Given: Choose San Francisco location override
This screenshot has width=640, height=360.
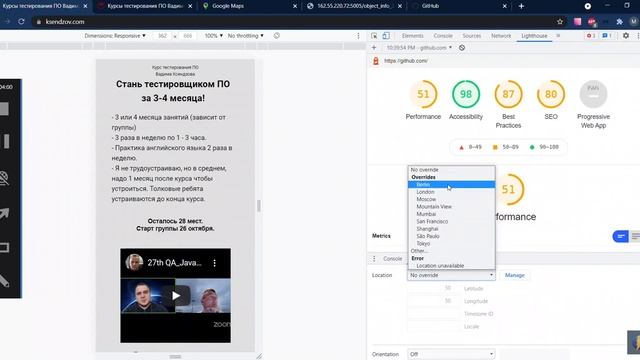Looking at the screenshot, I should (x=451, y=221).
